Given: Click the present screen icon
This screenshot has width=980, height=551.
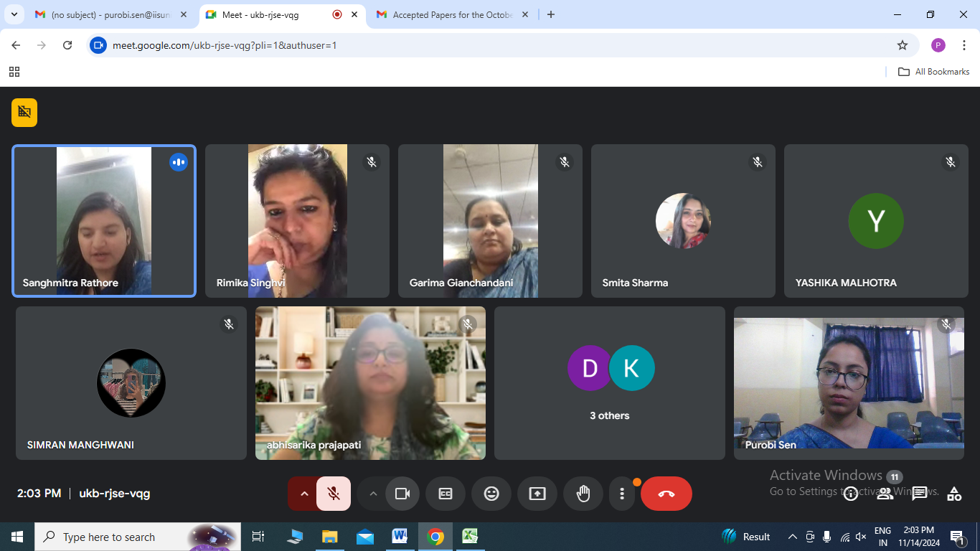Looking at the screenshot, I should point(537,494).
